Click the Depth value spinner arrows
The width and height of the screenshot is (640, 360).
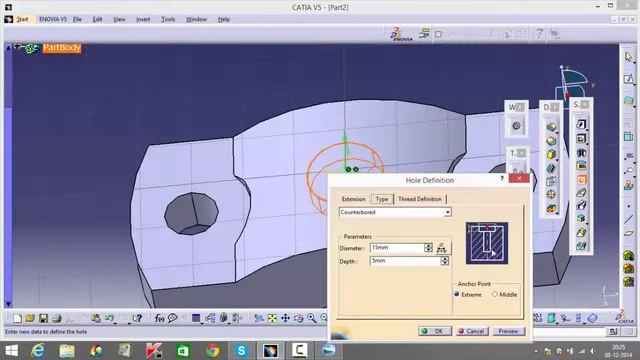(x=445, y=261)
